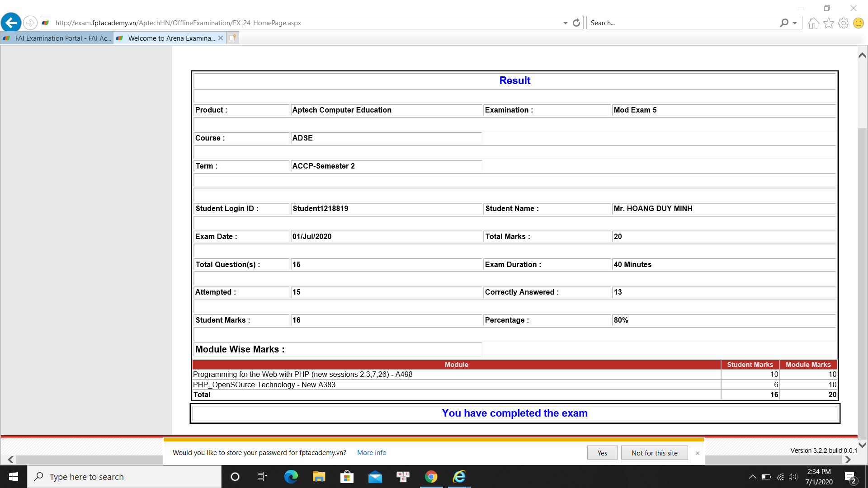Refresh the page with reload icon
Image resolution: width=868 pixels, height=488 pixels.
coord(576,23)
